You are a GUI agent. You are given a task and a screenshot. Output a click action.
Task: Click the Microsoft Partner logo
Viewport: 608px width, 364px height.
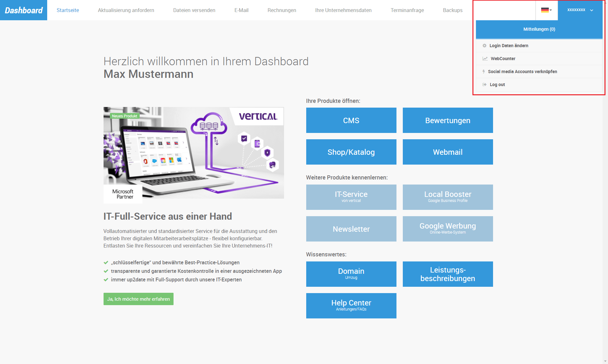point(123,193)
